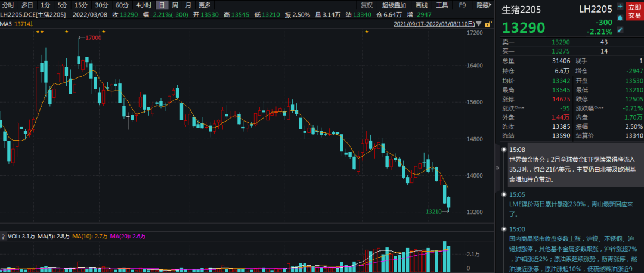This screenshot has width=644, height=273.
Task: Switch to the 5分 period
Action: [62, 5]
